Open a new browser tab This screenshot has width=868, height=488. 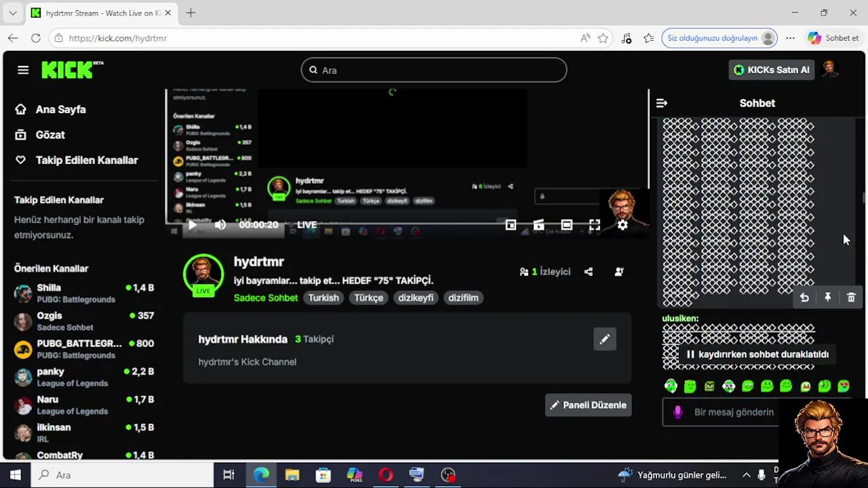pyautogui.click(x=191, y=13)
